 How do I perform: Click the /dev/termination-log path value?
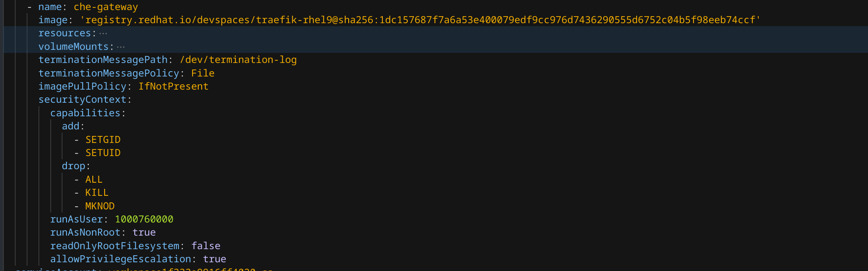tap(238, 60)
